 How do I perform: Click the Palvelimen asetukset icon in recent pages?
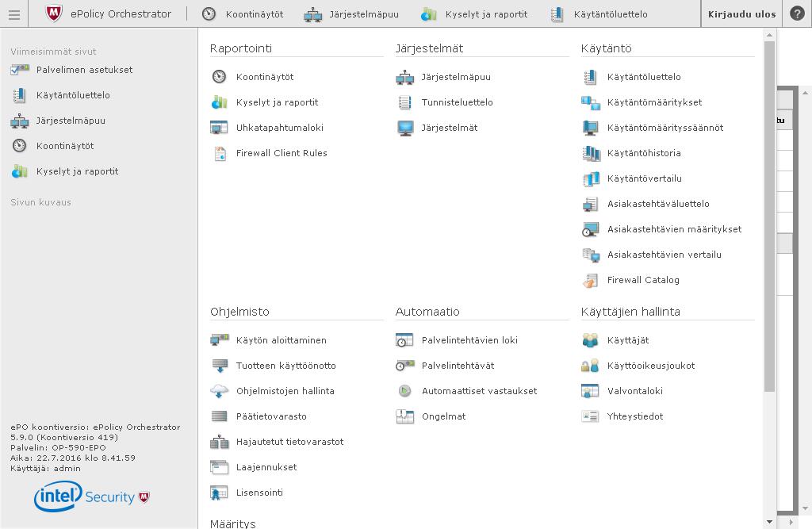pyautogui.click(x=20, y=70)
